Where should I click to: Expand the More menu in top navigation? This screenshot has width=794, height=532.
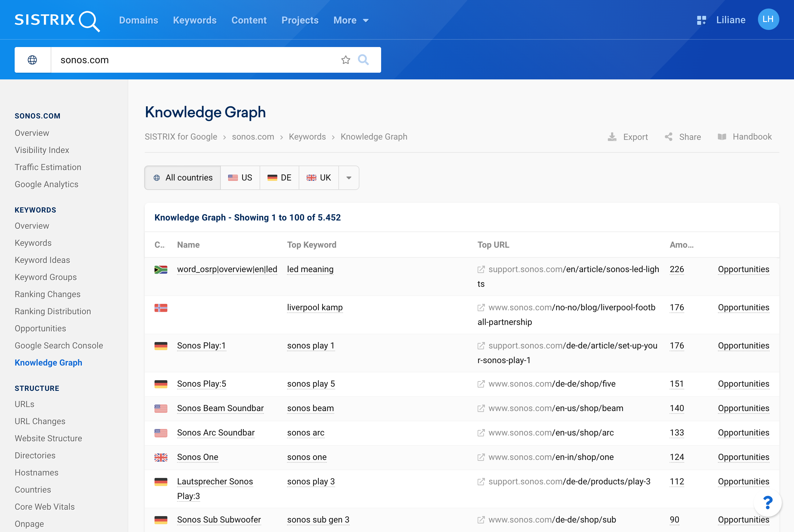click(x=351, y=20)
